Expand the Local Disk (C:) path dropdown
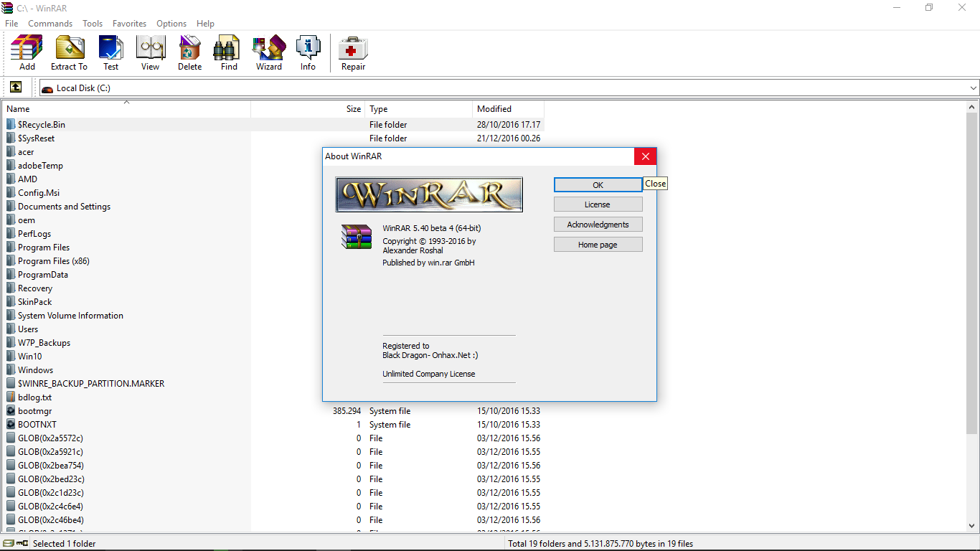 click(x=974, y=88)
